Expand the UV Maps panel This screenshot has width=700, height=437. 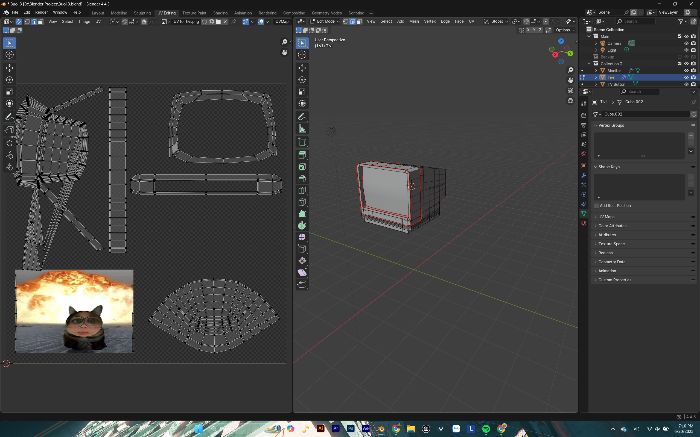click(643, 216)
